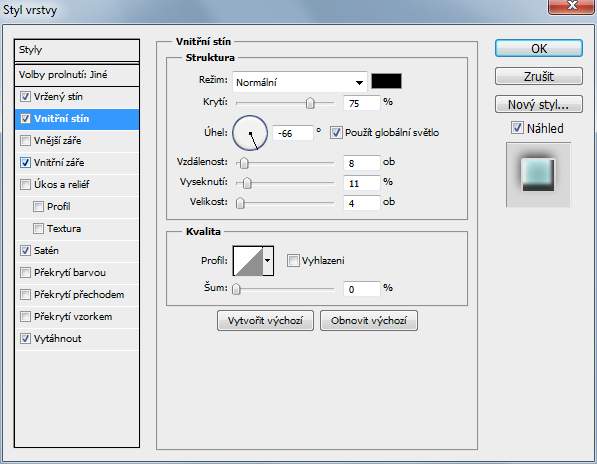Screen dimensions: 597x464
Task: Click the style preview thumbnail under Náhled
Action: click(x=538, y=175)
